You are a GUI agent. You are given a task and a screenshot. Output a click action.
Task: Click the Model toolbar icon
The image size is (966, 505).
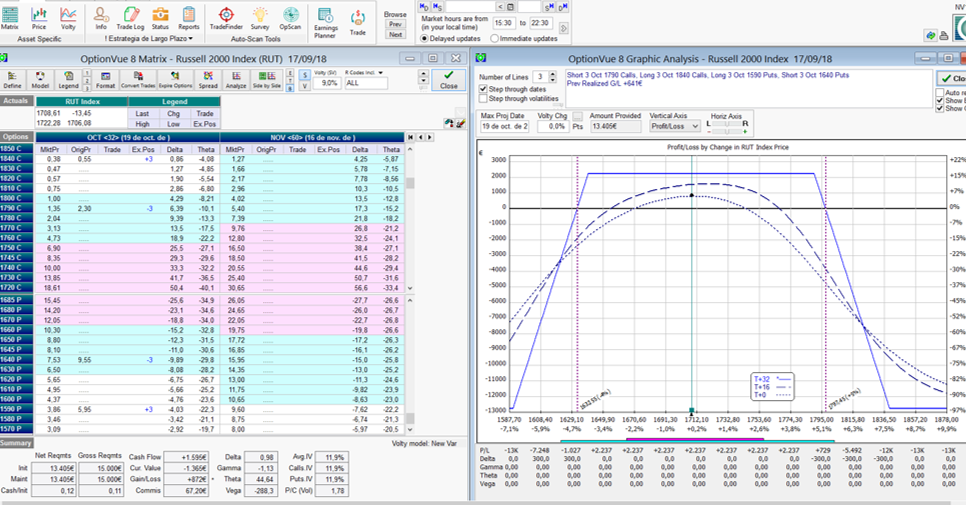coord(40,79)
